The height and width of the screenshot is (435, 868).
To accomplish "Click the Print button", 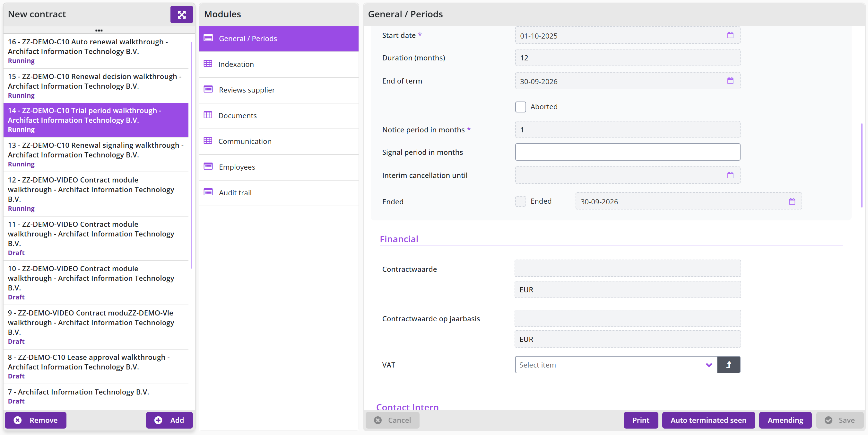I will (x=640, y=420).
